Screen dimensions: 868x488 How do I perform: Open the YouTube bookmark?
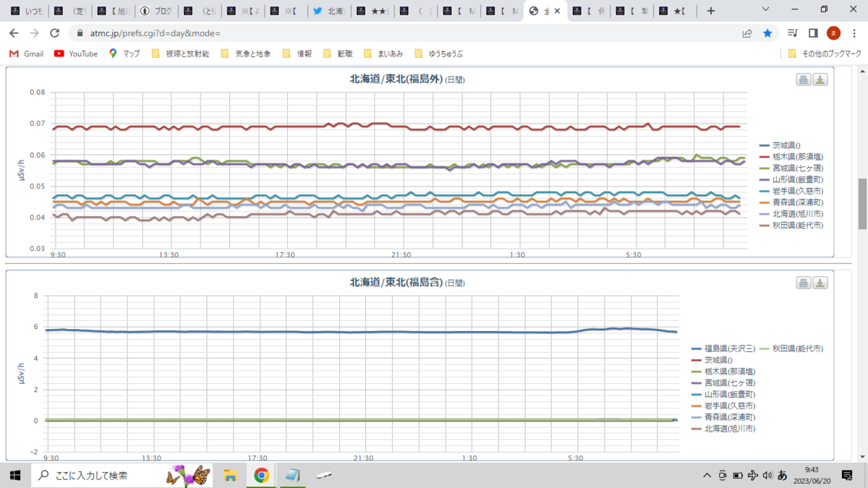point(76,53)
